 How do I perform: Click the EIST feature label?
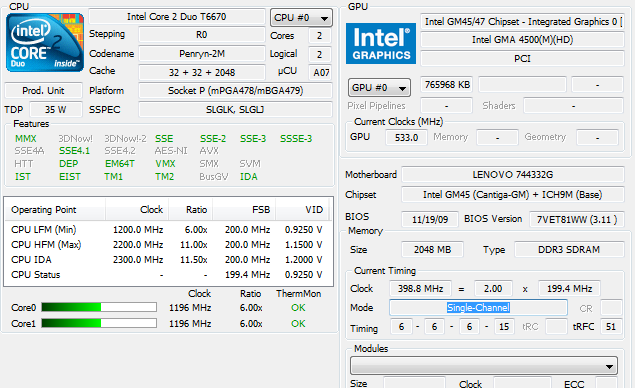point(70,177)
